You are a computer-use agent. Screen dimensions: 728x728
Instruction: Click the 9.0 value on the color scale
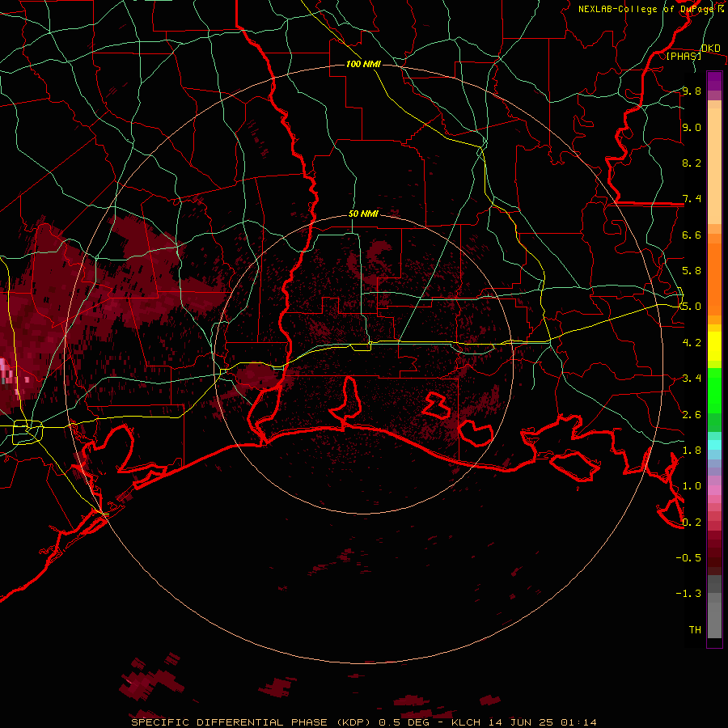[692, 127]
